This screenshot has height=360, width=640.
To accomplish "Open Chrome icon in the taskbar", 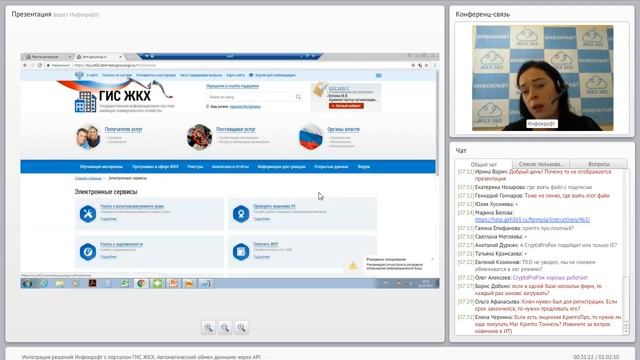I will pyautogui.click(x=141, y=283).
